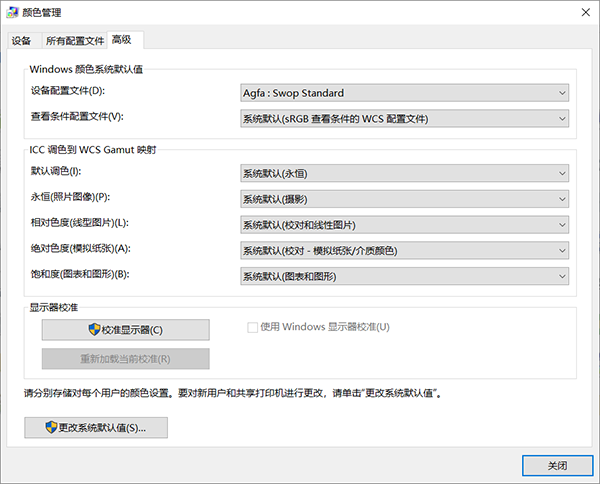Viewport: 600px width, 484px height.
Task: Expand the 查看条件配置文件 dropdown
Action: tap(405, 119)
